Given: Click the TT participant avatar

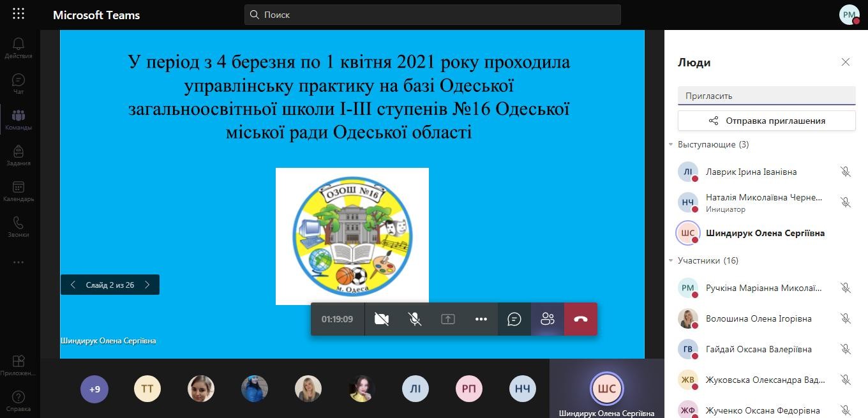Looking at the screenshot, I should [147, 389].
